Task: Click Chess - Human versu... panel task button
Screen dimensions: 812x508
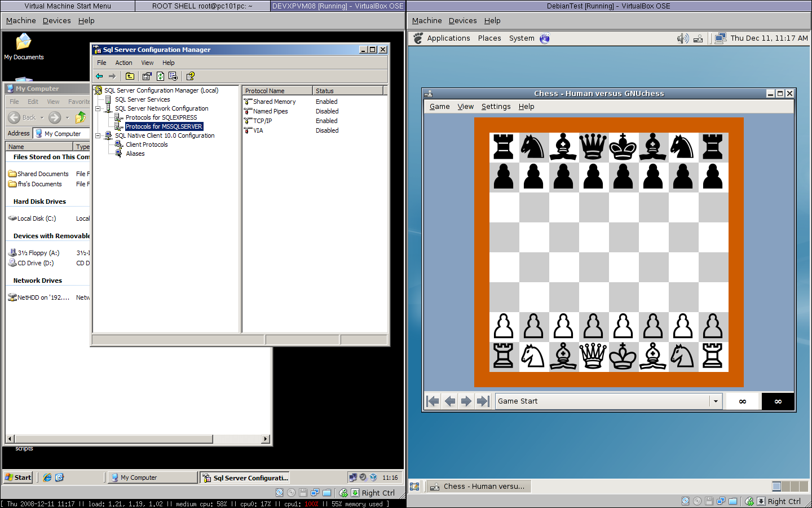Action: click(478, 487)
